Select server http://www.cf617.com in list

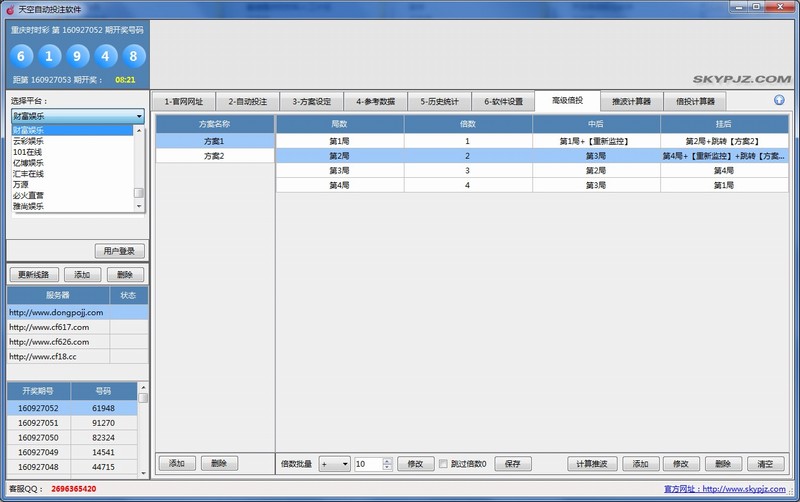(x=50, y=327)
